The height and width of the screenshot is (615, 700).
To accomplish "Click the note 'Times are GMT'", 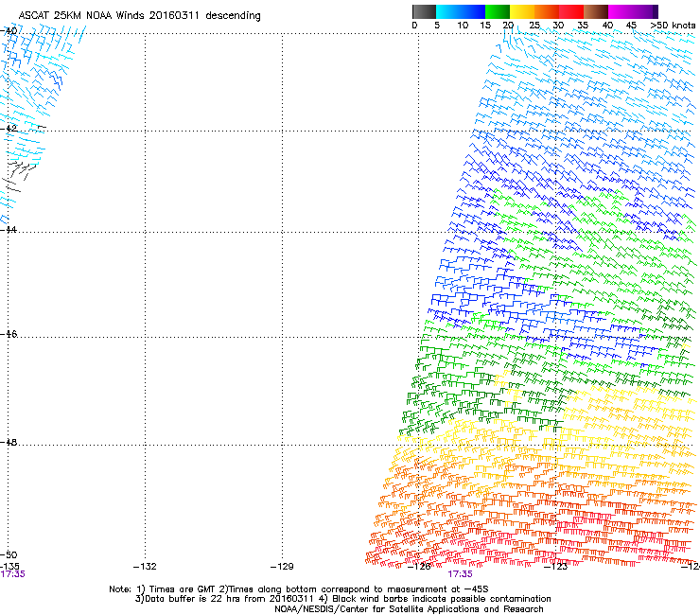I will [182, 589].
